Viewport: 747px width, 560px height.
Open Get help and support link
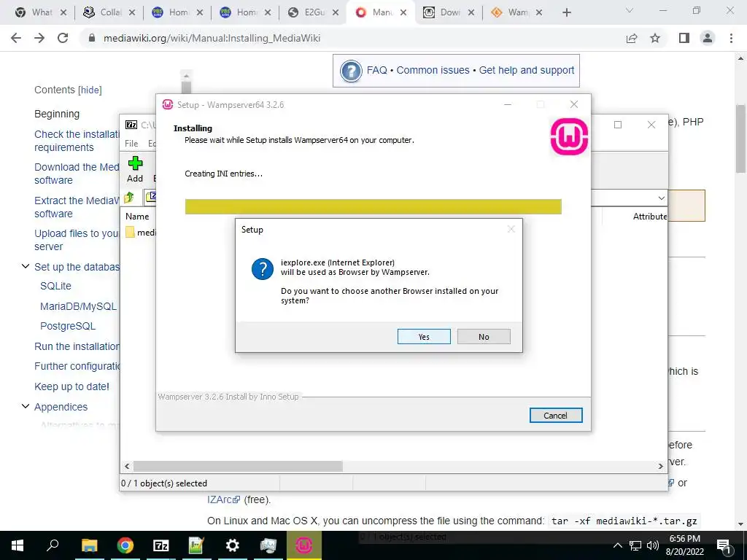(527, 70)
